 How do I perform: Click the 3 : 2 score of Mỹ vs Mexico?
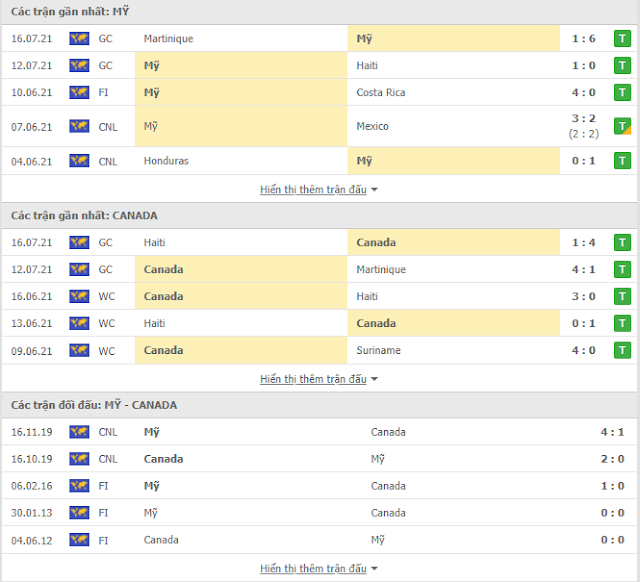(x=584, y=118)
